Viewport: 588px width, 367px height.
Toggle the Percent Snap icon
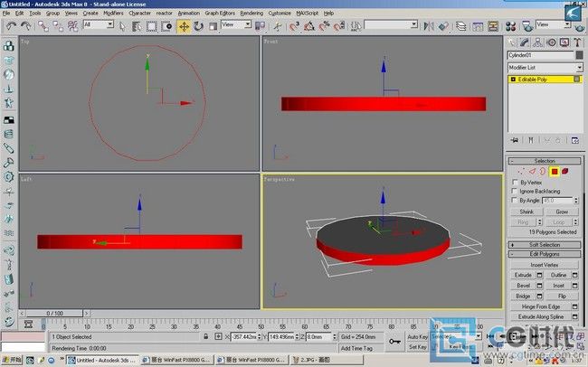tap(324, 26)
